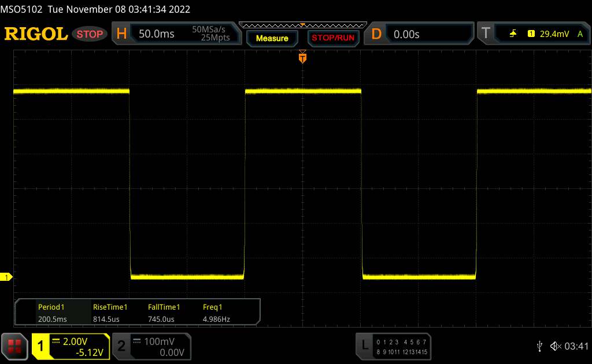Click the 03:41 clock display
592x364 pixels.
(x=576, y=346)
